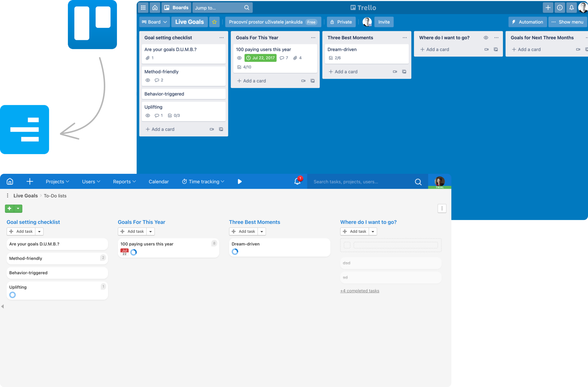The image size is (588, 387).
Task: Open Where do I want to go list menu dots
Action: point(496,38)
